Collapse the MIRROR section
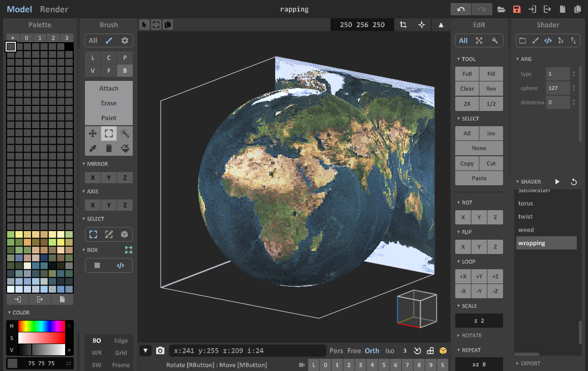This screenshot has width=588, height=371. tap(95, 164)
